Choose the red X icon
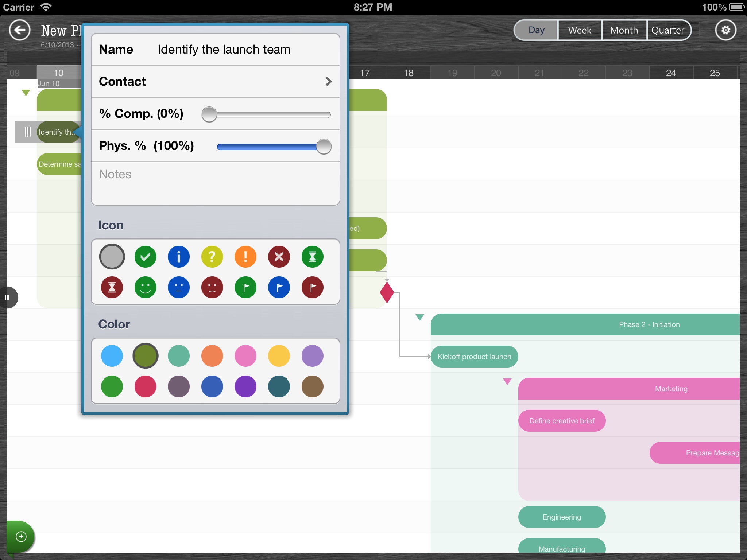 [279, 257]
